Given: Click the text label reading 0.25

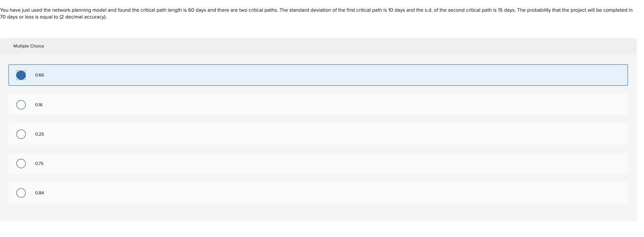Looking at the screenshot, I should [39, 134].
